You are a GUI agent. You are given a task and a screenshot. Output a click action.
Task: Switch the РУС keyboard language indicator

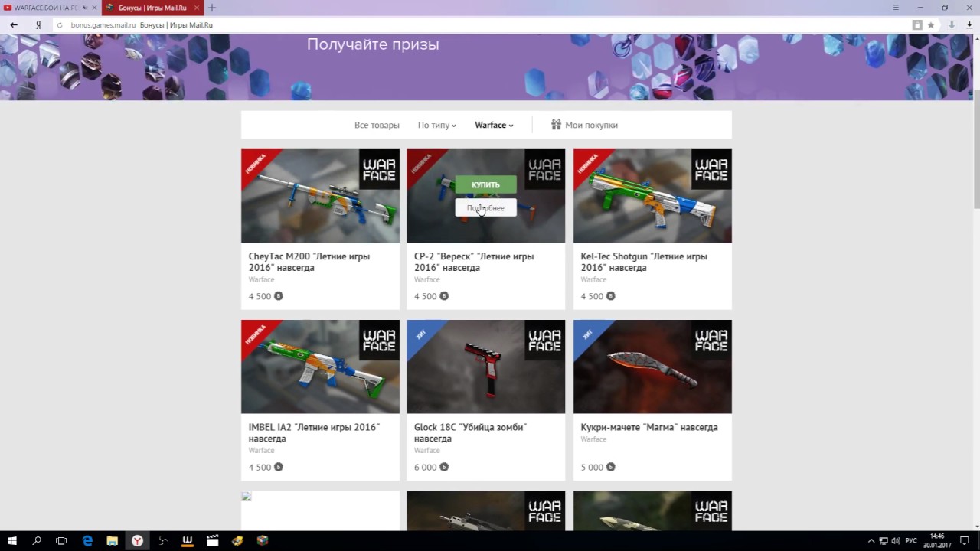[x=911, y=540]
